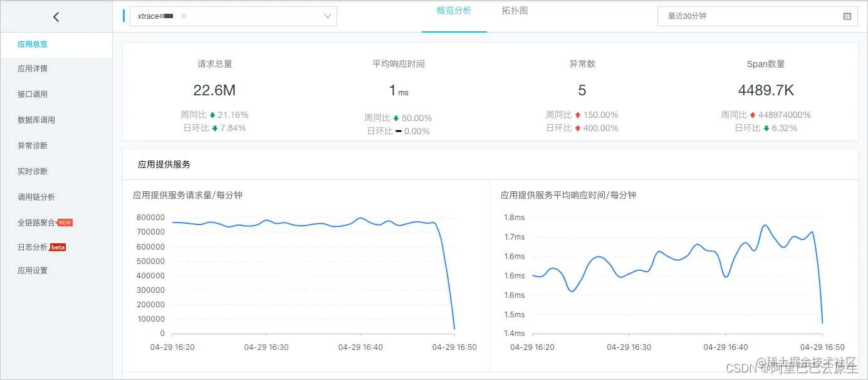
Task: Switch to 概览分析 tab
Action: point(454,11)
